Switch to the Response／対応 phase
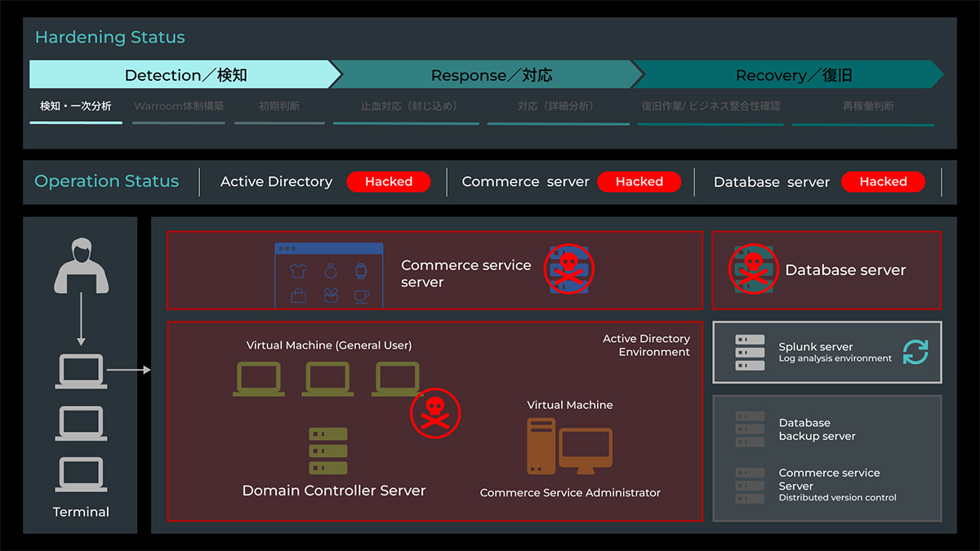The width and height of the screenshot is (980, 551). tap(492, 75)
